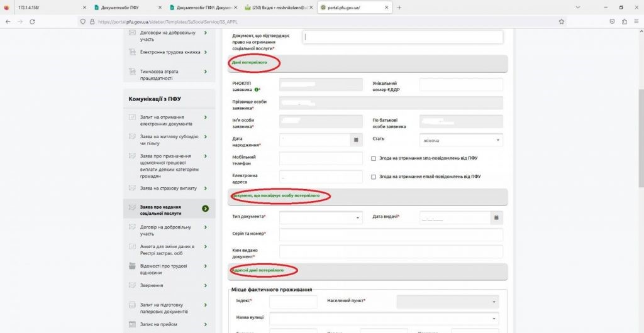Click icon beside Електронна трудова книжка

(132, 52)
